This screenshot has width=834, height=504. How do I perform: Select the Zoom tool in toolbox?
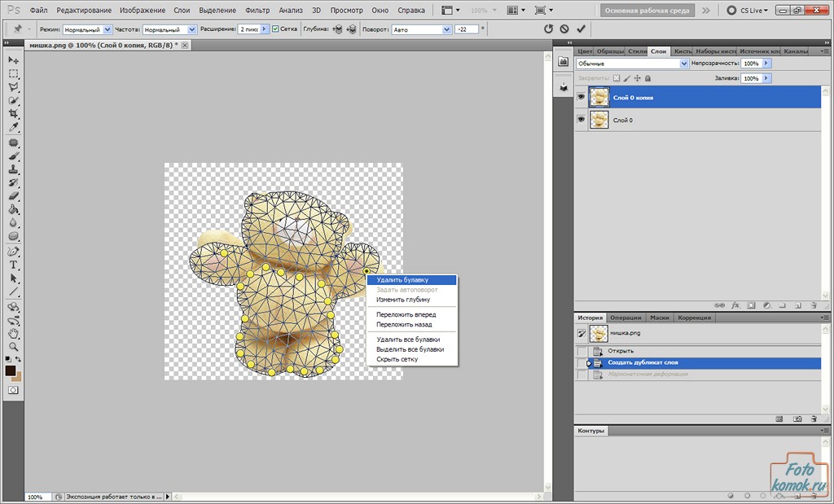14,346
